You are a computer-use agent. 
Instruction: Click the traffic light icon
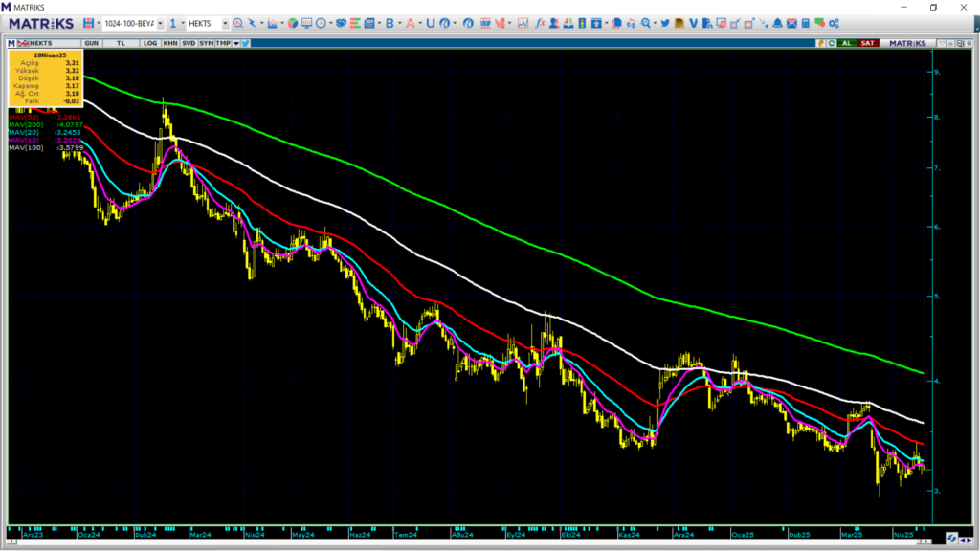[582, 23]
